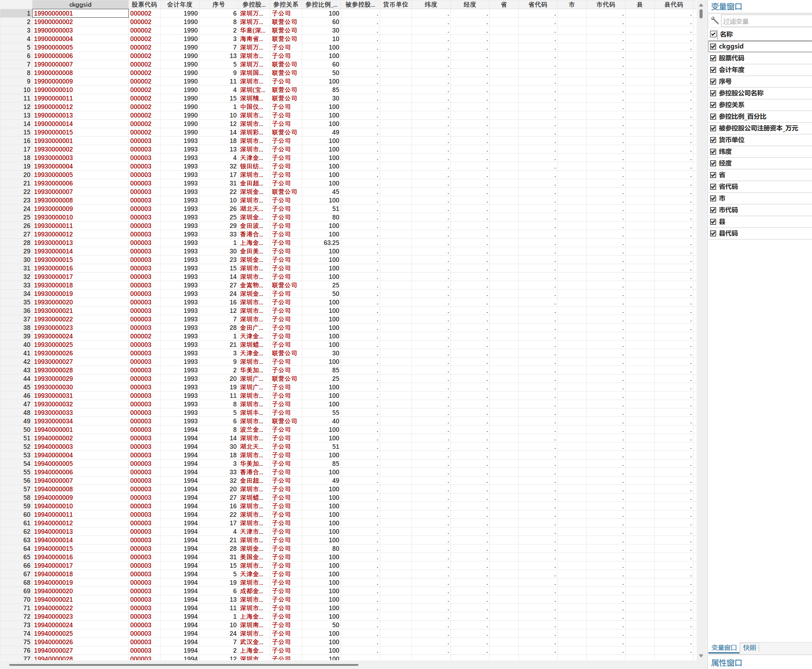
Task: Toggle the 货币单位 variable checkbox
Action: (x=713, y=140)
